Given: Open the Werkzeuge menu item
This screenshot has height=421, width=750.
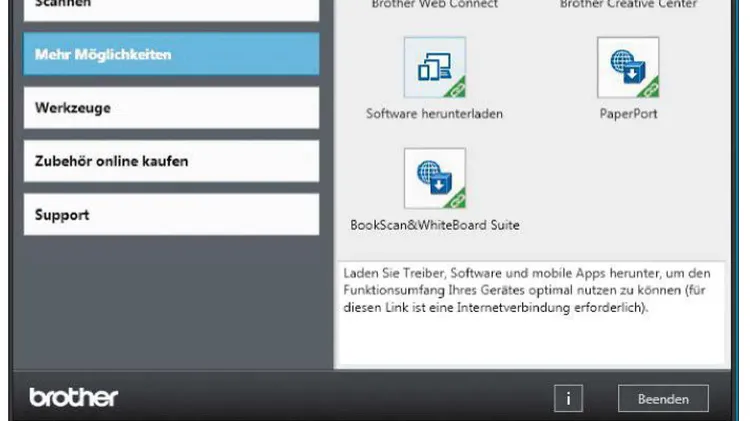Looking at the screenshot, I should [171, 108].
